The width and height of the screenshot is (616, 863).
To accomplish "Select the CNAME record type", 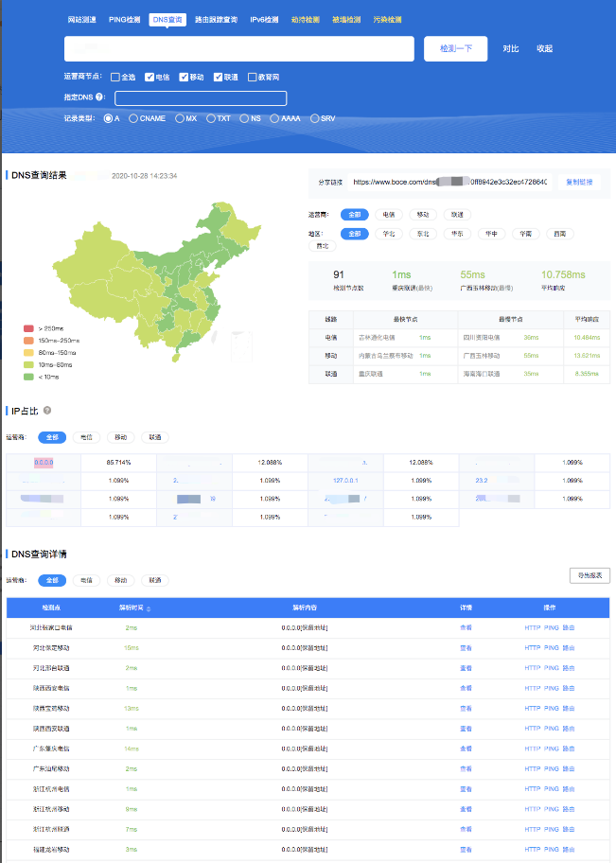I will pos(133,119).
